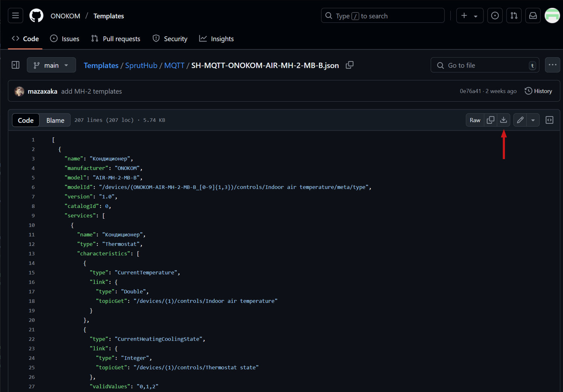This screenshot has height=392, width=563.
Task: Open the Raw file view
Action: point(475,120)
